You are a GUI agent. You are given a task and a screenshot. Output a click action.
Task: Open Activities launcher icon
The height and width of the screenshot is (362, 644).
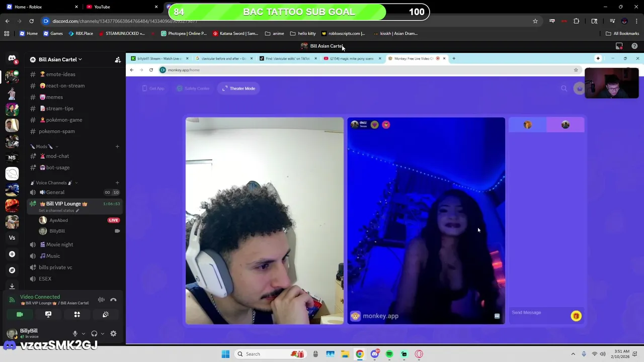point(77,314)
